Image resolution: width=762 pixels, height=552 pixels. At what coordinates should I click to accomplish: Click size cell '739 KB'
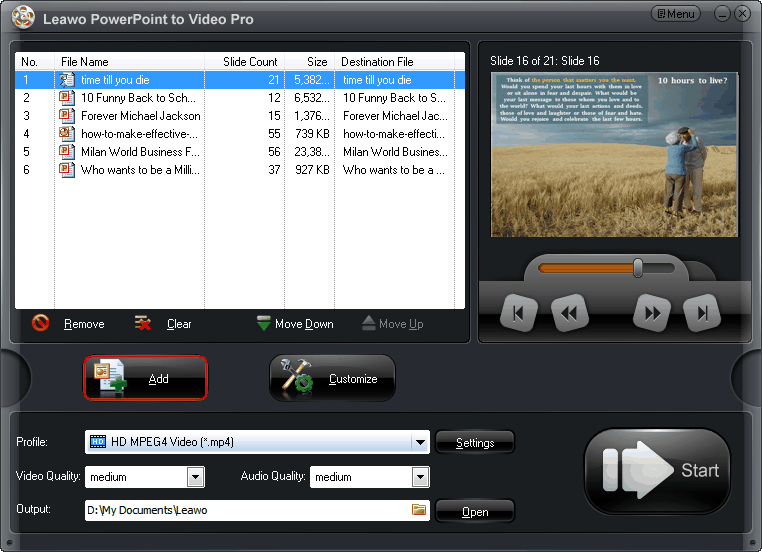pyautogui.click(x=312, y=134)
